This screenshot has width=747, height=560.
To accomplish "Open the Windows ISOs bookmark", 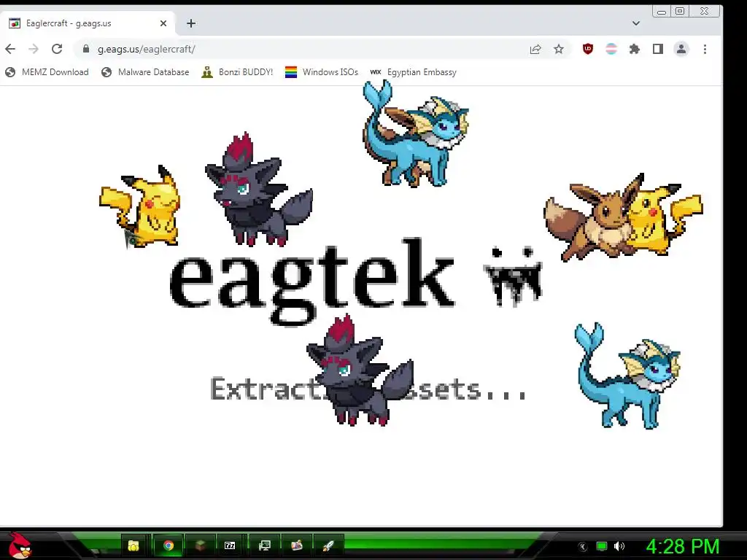I will coord(322,72).
